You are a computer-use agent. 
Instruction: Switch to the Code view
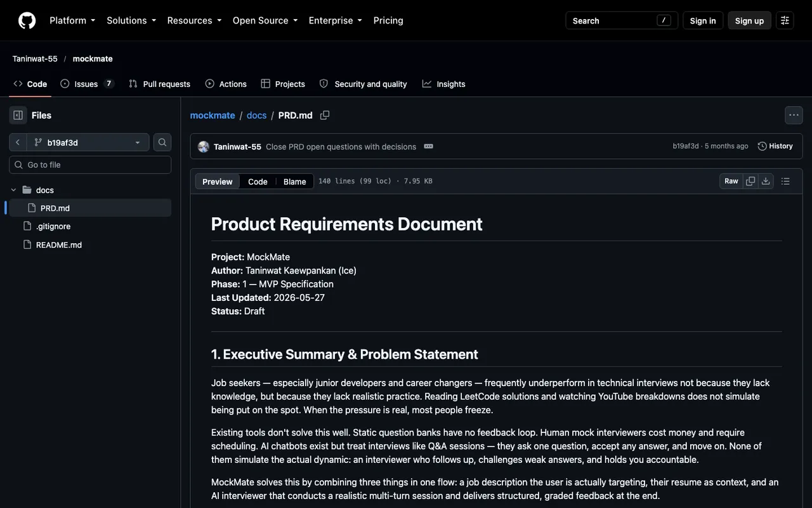pyautogui.click(x=258, y=182)
